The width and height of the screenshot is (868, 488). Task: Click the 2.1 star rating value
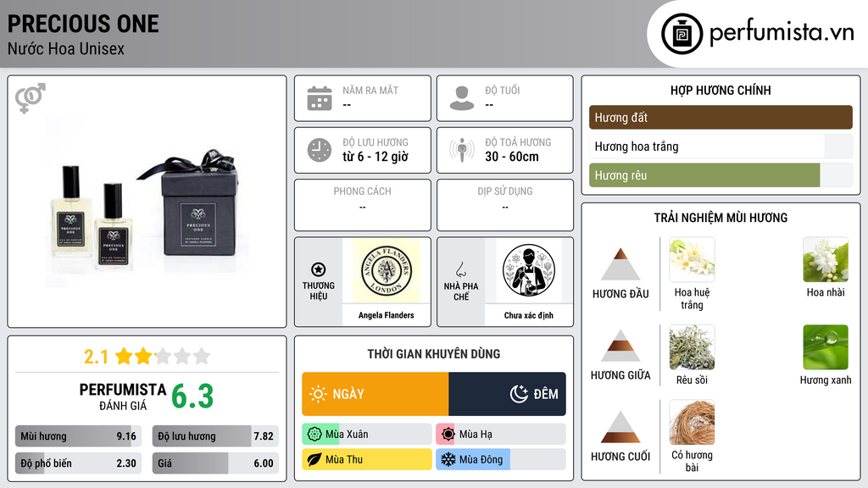(x=96, y=357)
